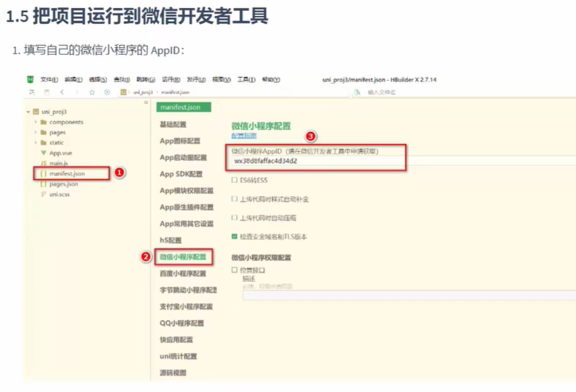576x392 pixels.
Task: Click uni_proj3 in the breadcrumb path
Action: click(143, 92)
